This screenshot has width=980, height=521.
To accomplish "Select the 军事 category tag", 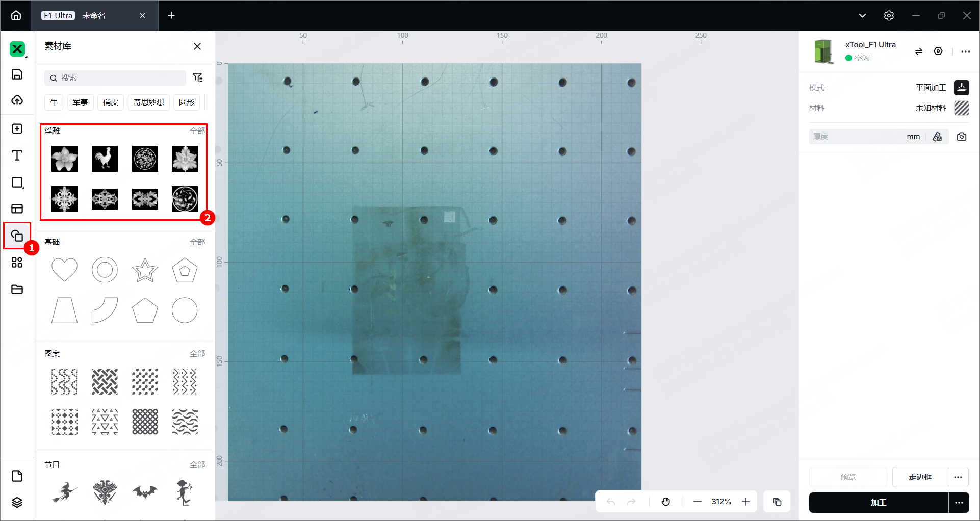I will [81, 102].
